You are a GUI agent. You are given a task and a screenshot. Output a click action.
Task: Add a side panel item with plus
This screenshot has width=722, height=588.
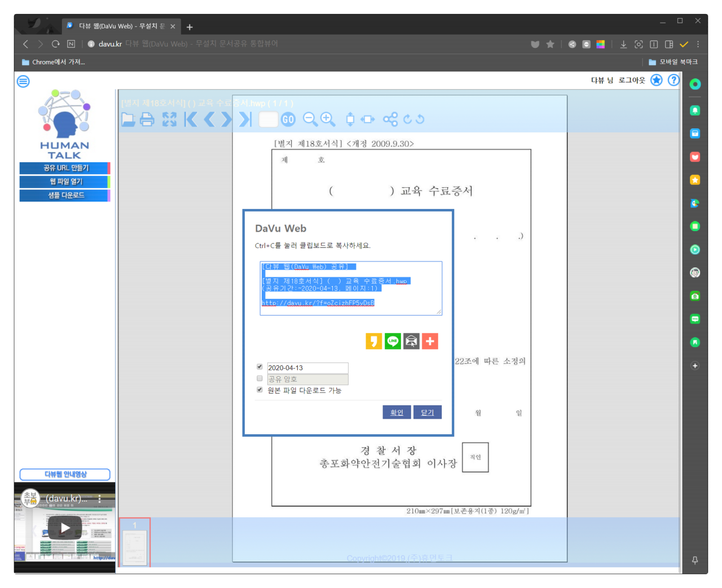695,365
